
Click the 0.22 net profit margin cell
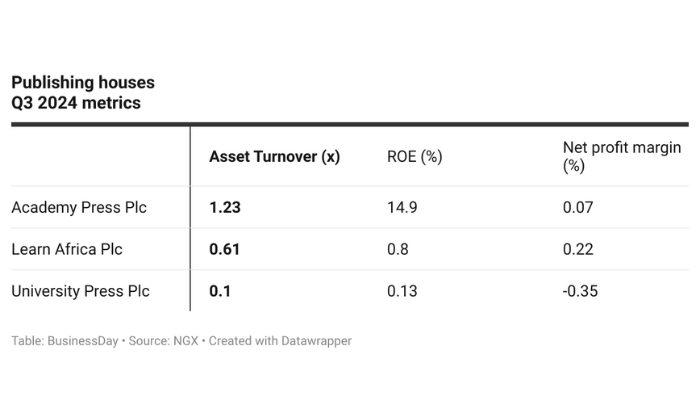(578, 249)
